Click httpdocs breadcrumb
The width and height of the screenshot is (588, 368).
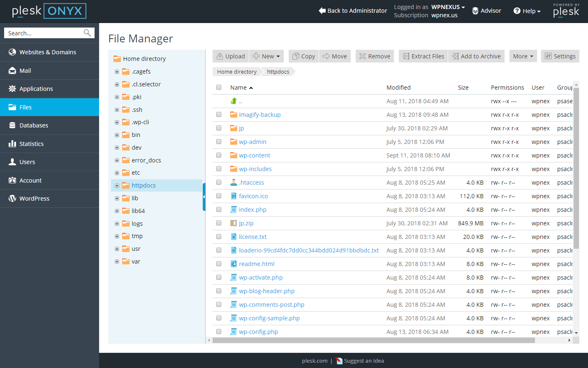278,72
